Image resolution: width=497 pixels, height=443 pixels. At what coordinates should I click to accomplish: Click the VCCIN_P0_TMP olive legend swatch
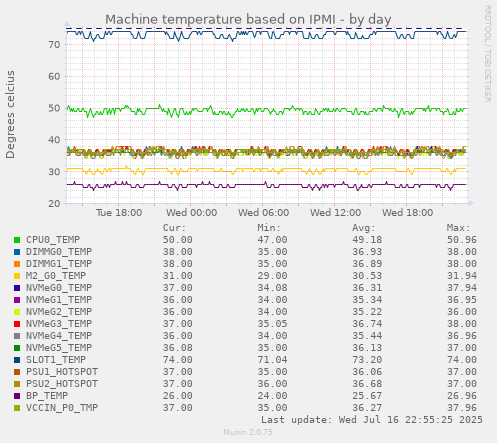coord(17,408)
